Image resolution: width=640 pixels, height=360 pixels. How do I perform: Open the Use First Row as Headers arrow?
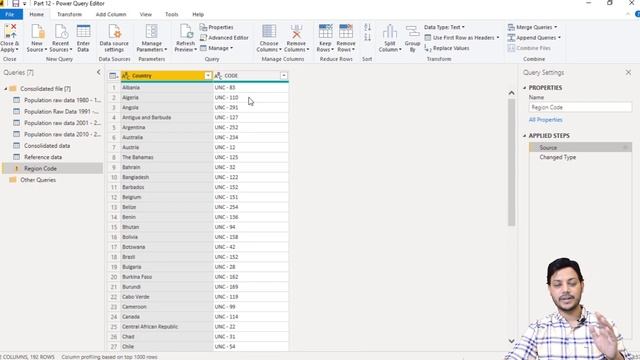tap(498, 38)
